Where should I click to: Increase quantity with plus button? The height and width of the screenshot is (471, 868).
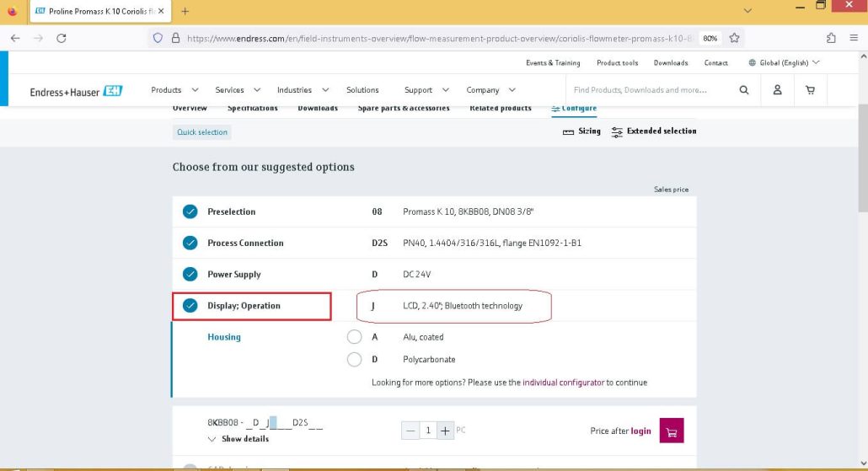[x=445, y=430]
